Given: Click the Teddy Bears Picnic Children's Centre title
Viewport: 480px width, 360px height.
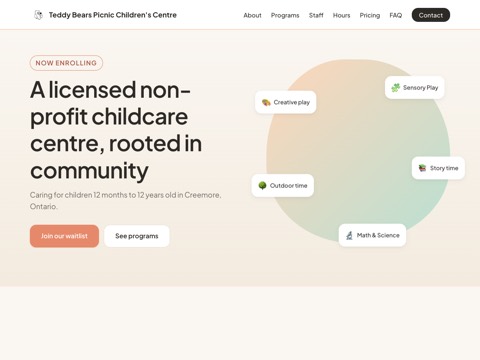Looking at the screenshot, I should coord(113,15).
